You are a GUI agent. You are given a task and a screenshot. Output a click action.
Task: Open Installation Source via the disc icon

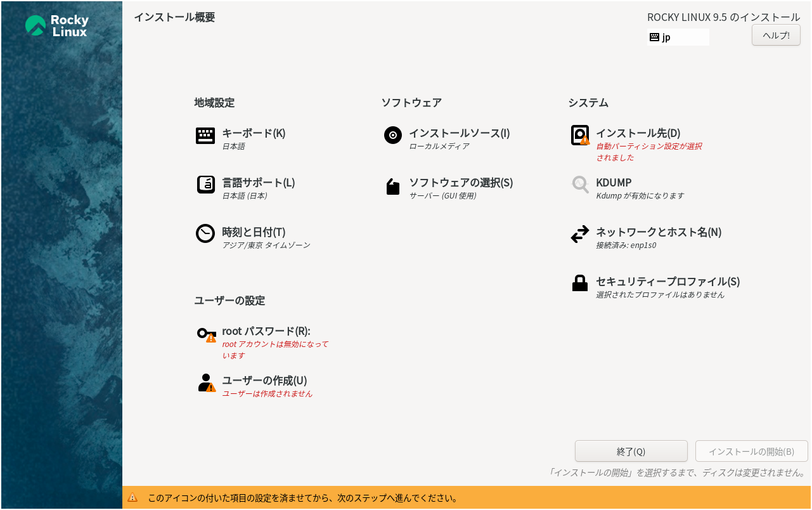pyautogui.click(x=393, y=135)
